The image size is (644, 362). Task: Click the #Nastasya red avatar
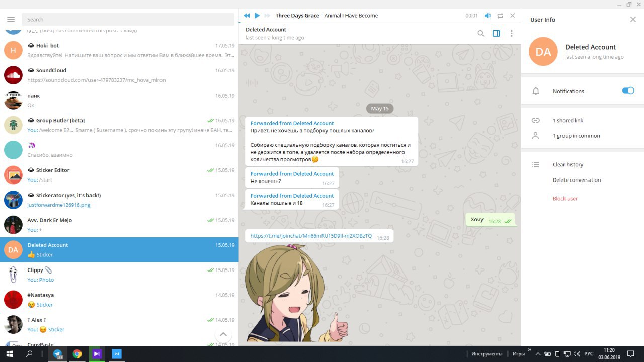tap(13, 300)
